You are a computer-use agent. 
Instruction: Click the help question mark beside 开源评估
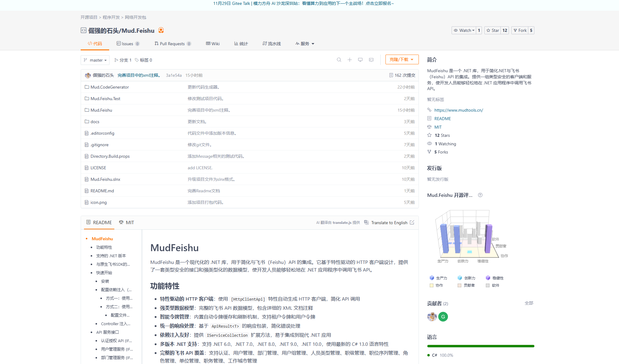point(480,195)
